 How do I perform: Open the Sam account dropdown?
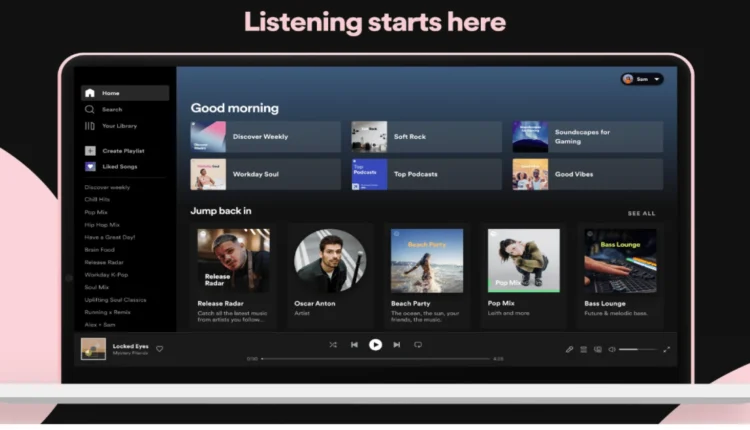(642, 79)
